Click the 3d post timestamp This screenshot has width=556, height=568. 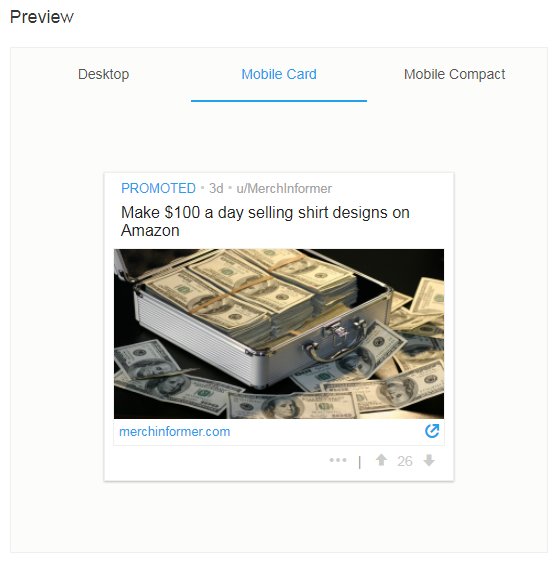(x=216, y=188)
